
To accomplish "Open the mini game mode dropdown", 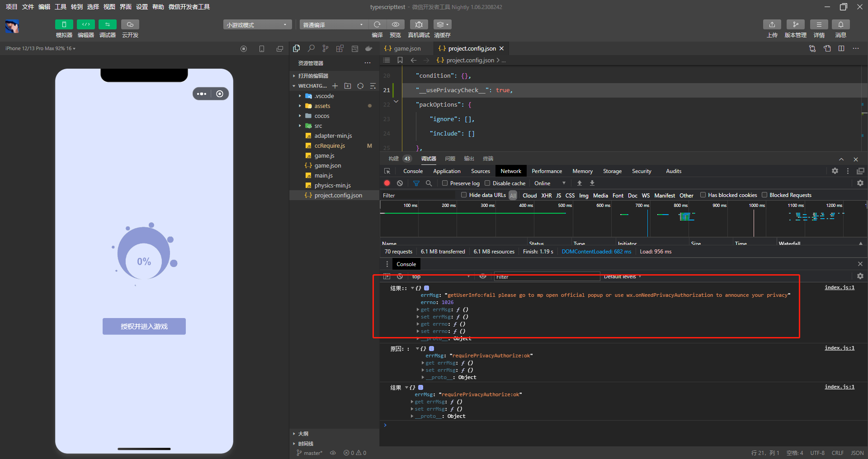I will click(x=257, y=25).
